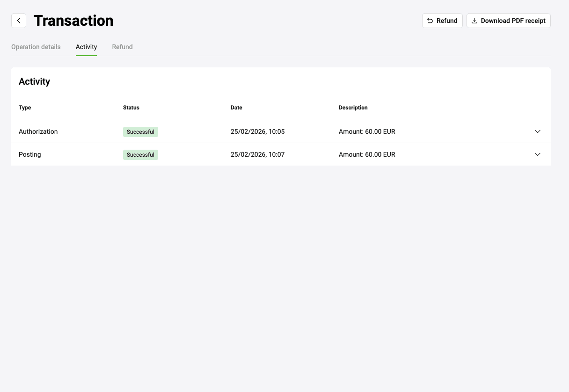Select the Activity tab
569x392 pixels.
pos(86,47)
